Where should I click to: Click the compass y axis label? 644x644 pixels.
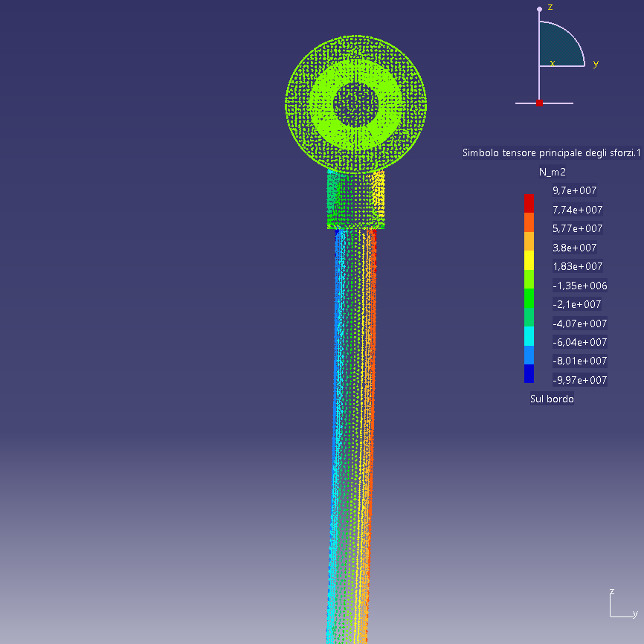pos(596,63)
